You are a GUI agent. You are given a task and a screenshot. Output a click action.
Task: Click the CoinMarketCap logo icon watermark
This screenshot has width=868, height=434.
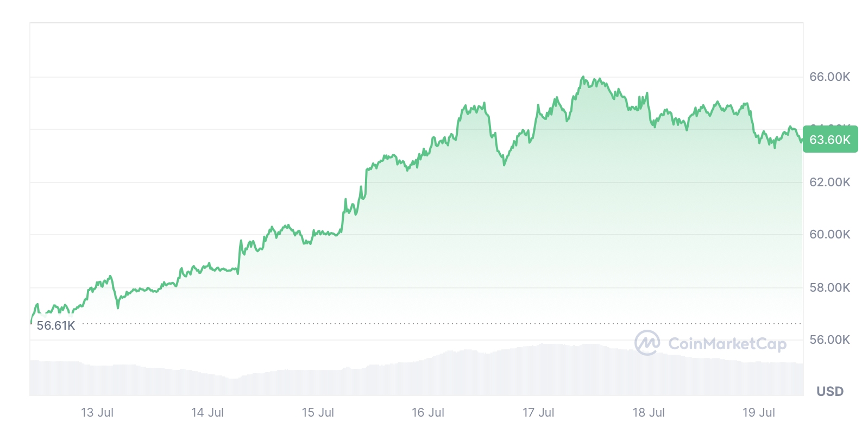click(647, 343)
